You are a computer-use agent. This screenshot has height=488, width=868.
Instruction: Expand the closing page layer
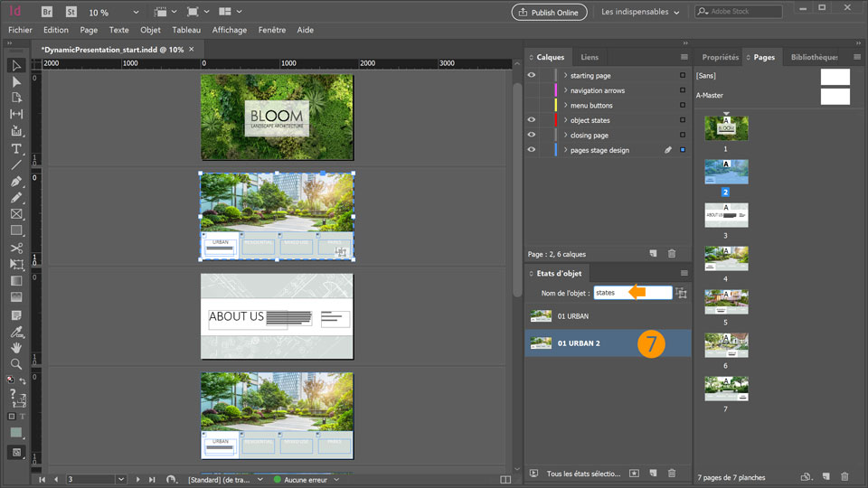pos(565,135)
